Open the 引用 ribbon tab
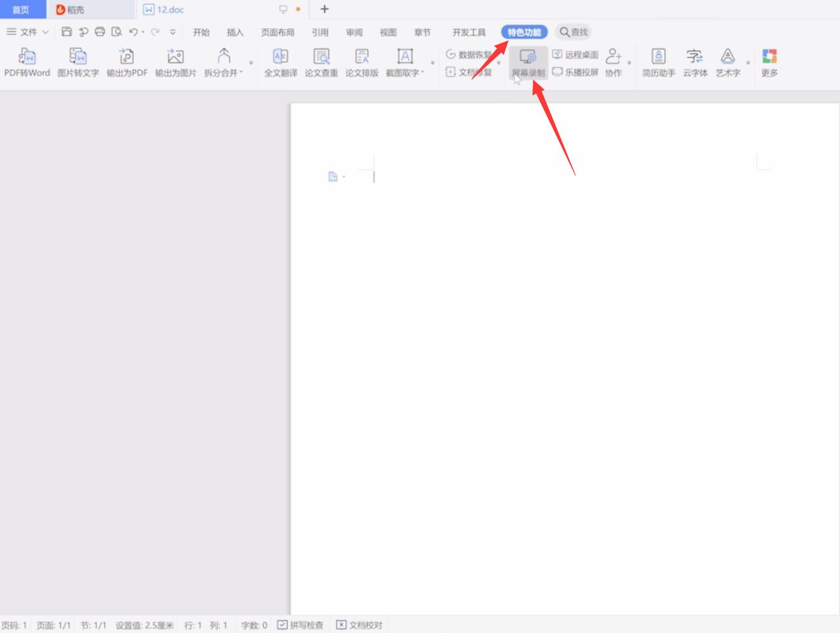This screenshot has width=840, height=633. coord(320,32)
